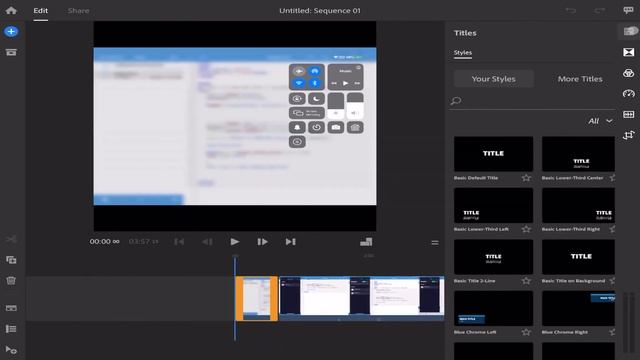The height and width of the screenshot is (360, 640).
Task: Choose the Basic Title on Background thumbnail
Action: pos(578,257)
